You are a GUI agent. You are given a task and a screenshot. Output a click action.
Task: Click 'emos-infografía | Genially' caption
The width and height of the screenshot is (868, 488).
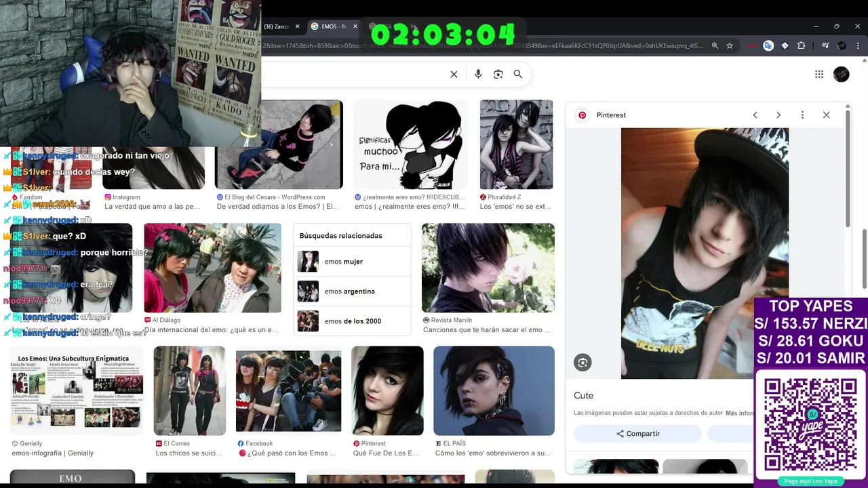(53, 453)
